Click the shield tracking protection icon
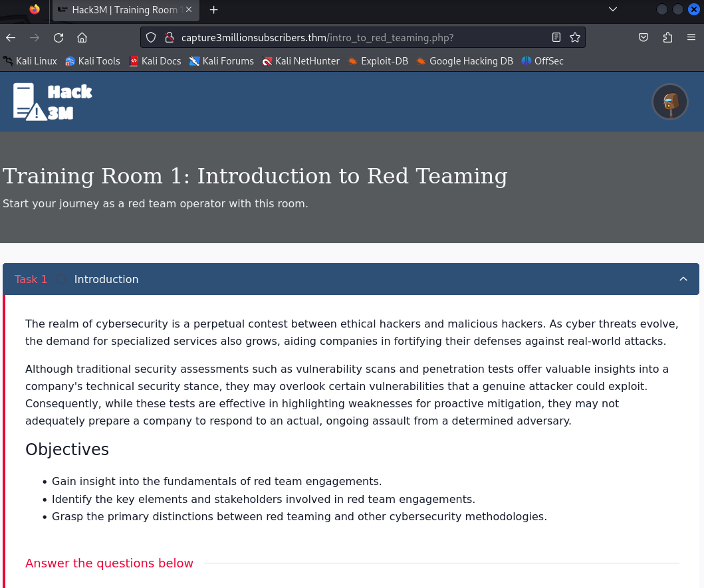 pyautogui.click(x=151, y=38)
